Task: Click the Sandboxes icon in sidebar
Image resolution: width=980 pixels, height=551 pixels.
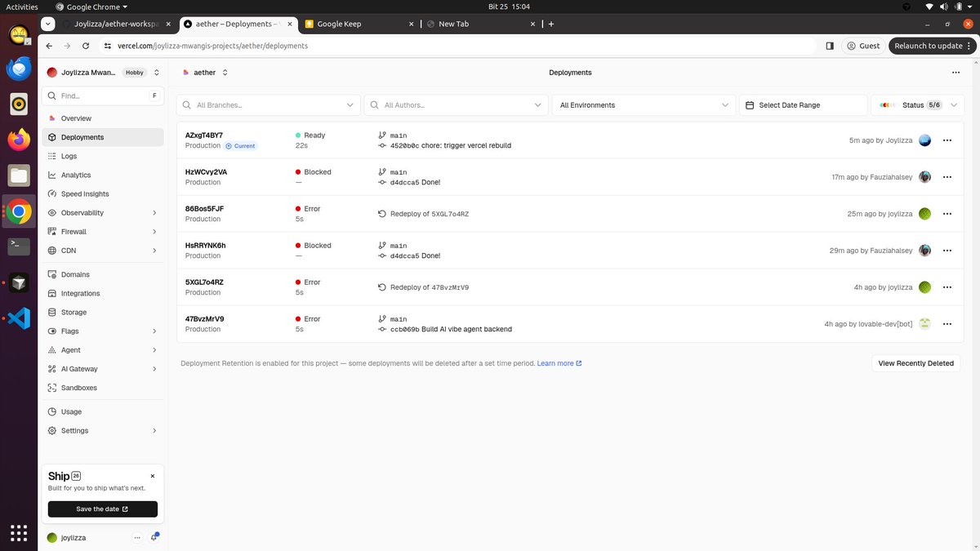Action: click(x=52, y=388)
